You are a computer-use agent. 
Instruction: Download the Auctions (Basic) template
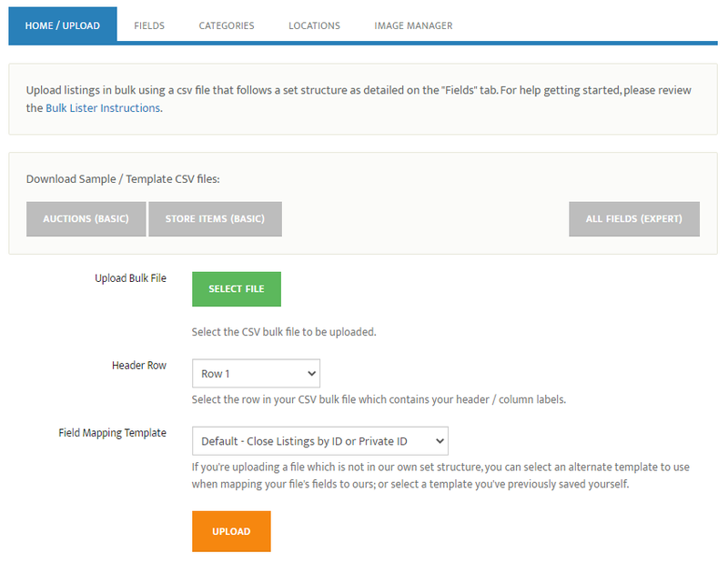coord(86,219)
